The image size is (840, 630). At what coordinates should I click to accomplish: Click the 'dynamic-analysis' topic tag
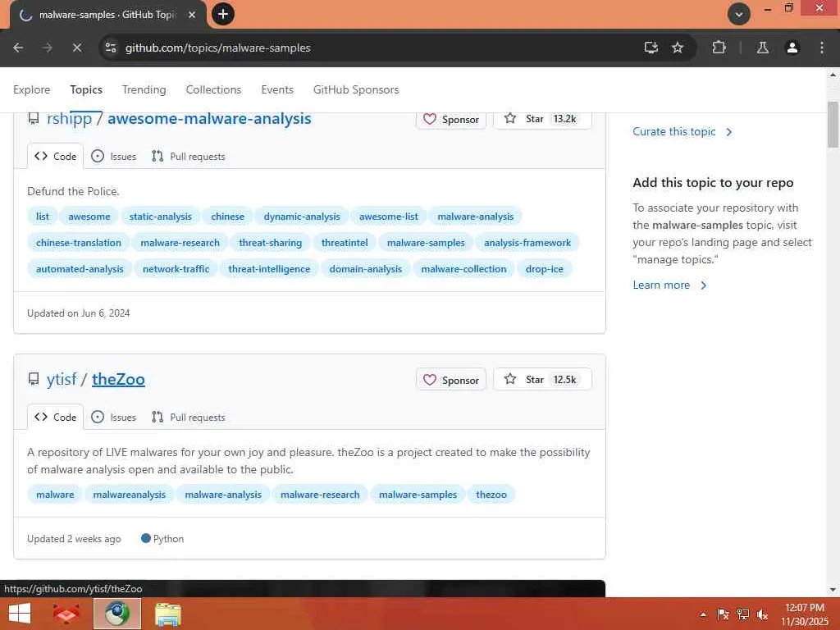click(x=302, y=217)
